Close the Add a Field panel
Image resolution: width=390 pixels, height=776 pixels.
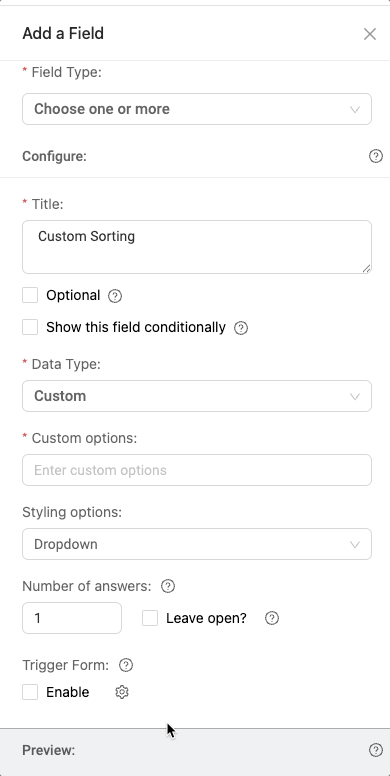[370, 34]
